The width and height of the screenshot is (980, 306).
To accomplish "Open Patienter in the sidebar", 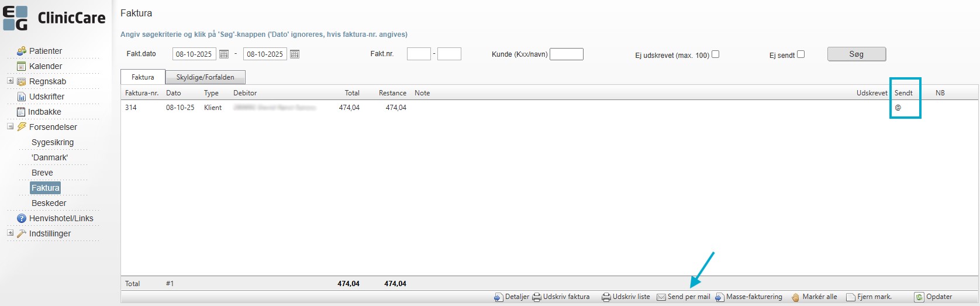I will point(46,51).
